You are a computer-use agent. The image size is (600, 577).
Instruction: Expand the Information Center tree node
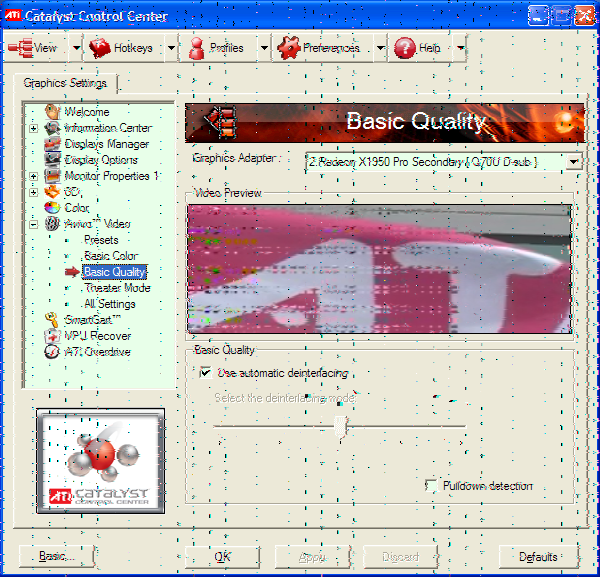(x=34, y=128)
